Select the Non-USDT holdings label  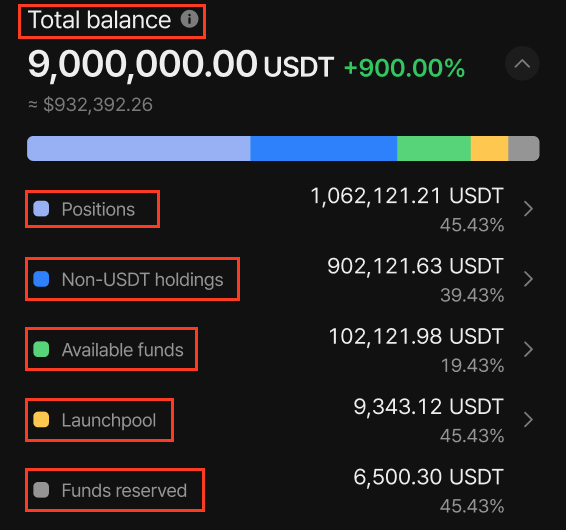tap(143, 280)
